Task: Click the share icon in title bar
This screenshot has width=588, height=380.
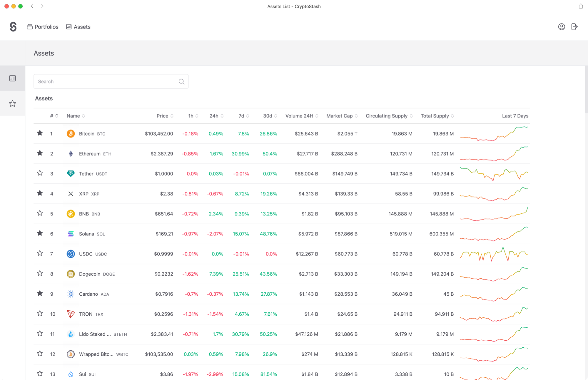Action: coord(581,6)
